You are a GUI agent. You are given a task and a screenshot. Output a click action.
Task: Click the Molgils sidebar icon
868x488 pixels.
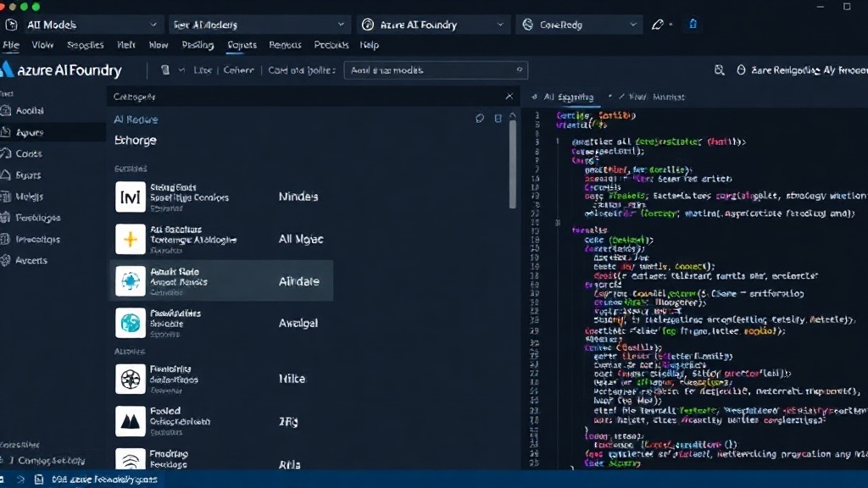(x=6, y=197)
